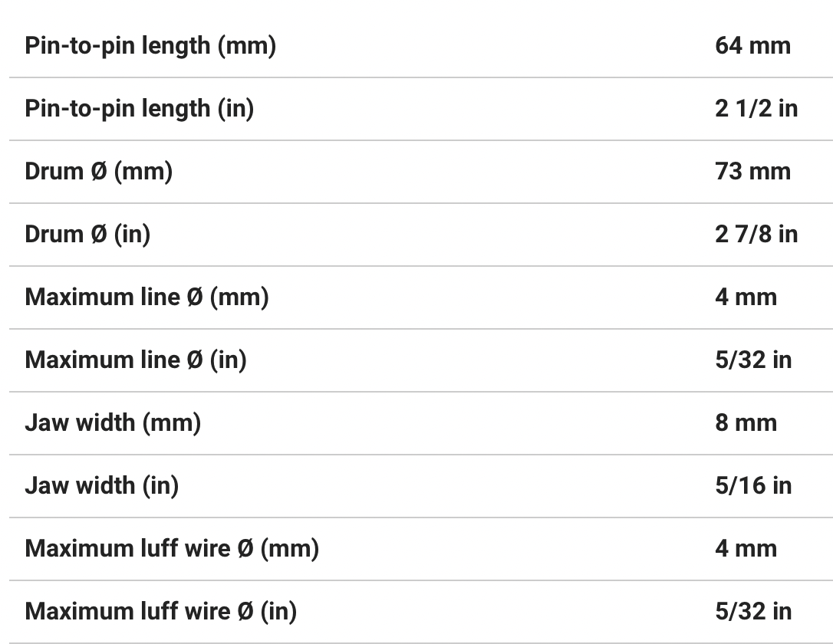The height and width of the screenshot is (644, 833).
Task: Click the "Maximum line Ø (in)" label
Action: tap(136, 360)
